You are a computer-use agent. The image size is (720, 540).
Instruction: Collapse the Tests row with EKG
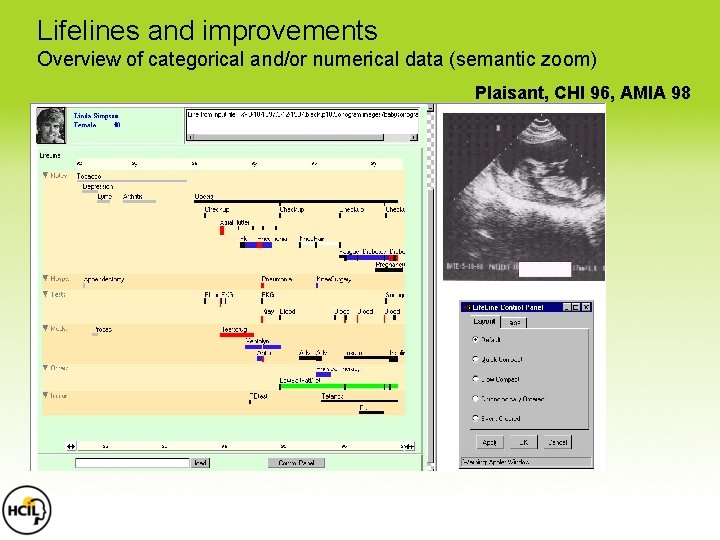45,294
